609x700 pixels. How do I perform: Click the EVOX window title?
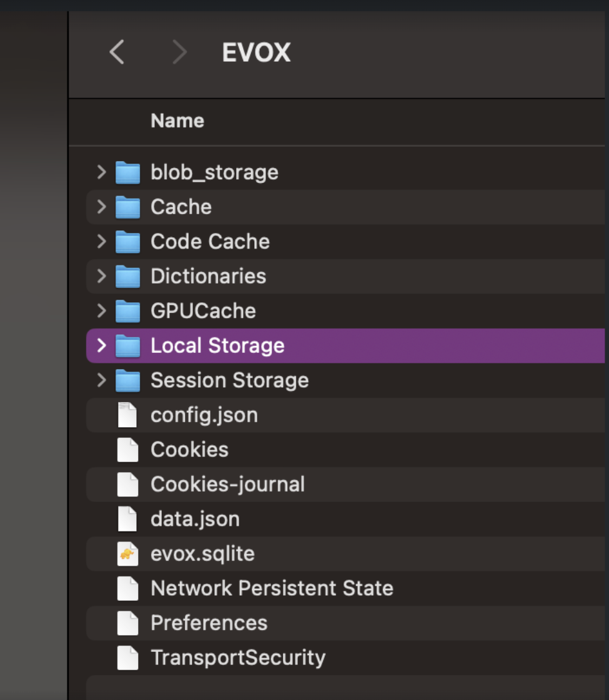[257, 53]
